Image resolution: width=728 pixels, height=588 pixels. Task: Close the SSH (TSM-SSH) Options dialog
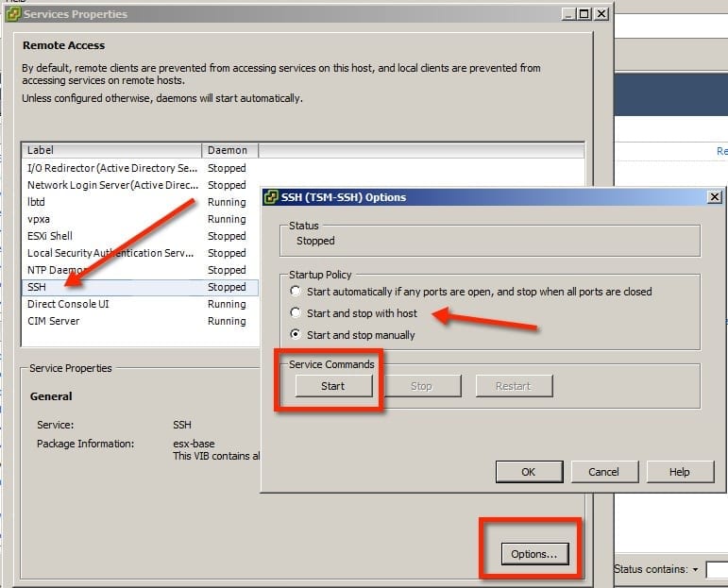(x=715, y=197)
